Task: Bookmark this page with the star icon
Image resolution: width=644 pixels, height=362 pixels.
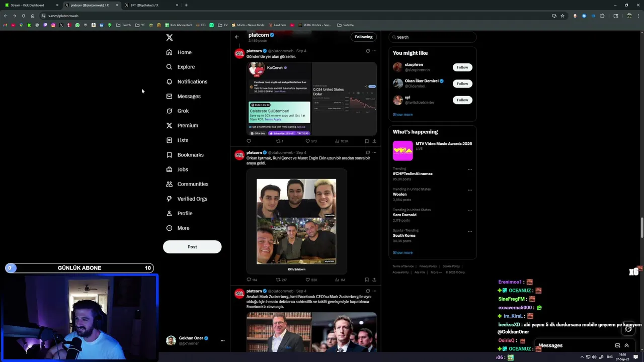Action: click(x=562, y=16)
